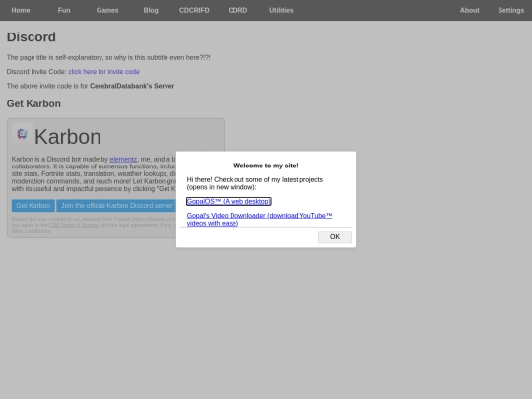
Task: Open the About page
Action: click(470, 10)
